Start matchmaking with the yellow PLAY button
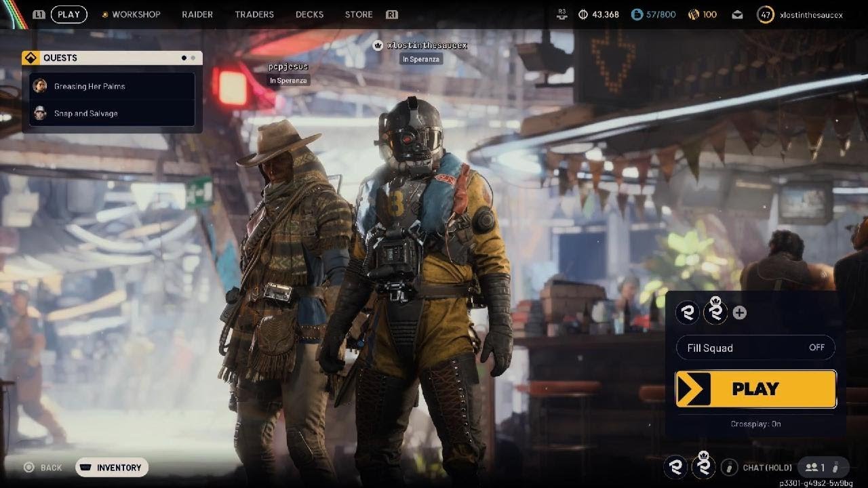This screenshot has height=488, width=868. coord(756,389)
